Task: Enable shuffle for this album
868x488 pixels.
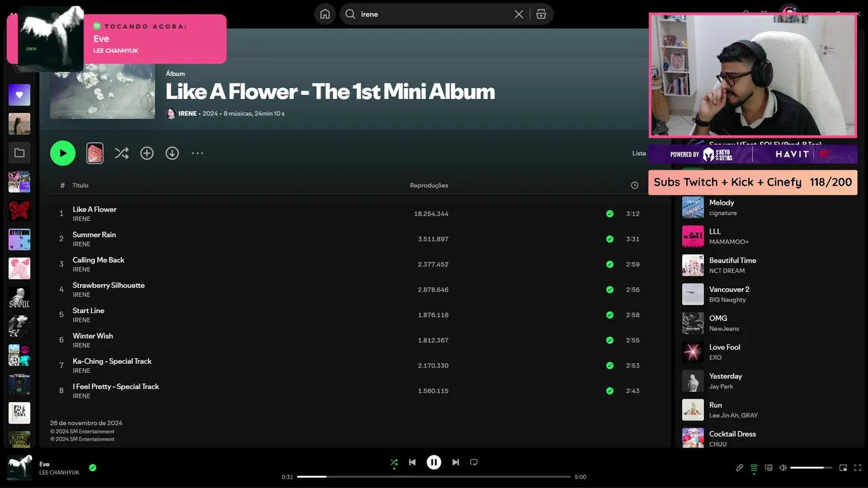Action: coord(121,153)
